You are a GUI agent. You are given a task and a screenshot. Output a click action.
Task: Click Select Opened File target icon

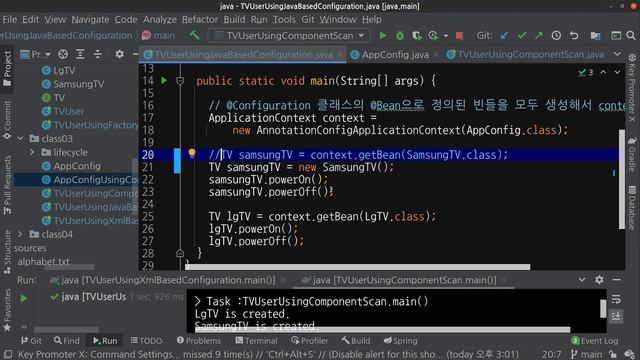tap(63, 54)
